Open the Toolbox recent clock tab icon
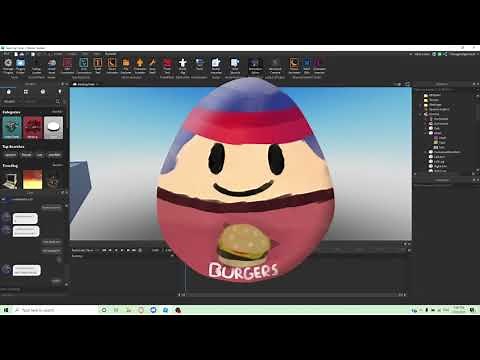The height and width of the screenshot is (360, 480). [43, 92]
